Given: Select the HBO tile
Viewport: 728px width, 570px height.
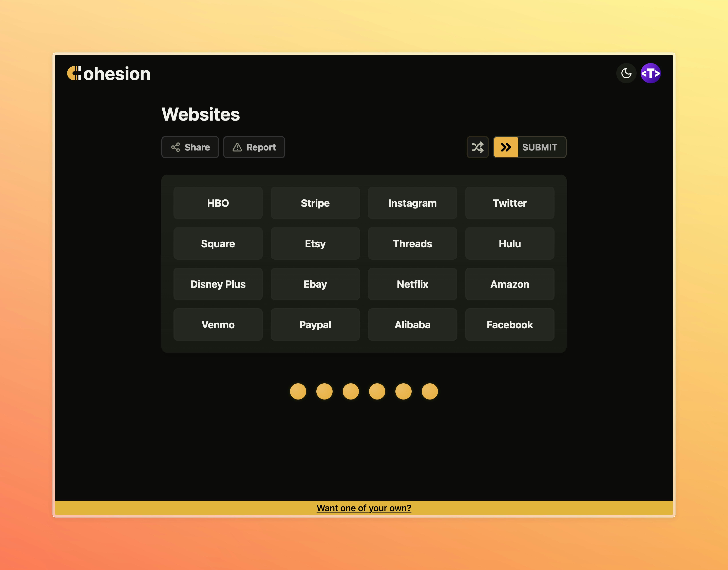Looking at the screenshot, I should (x=218, y=203).
